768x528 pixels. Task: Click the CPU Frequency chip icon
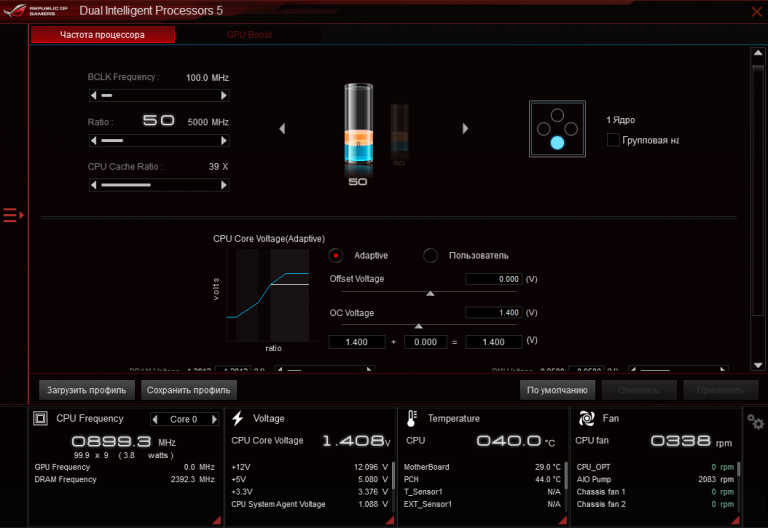point(40,418)
